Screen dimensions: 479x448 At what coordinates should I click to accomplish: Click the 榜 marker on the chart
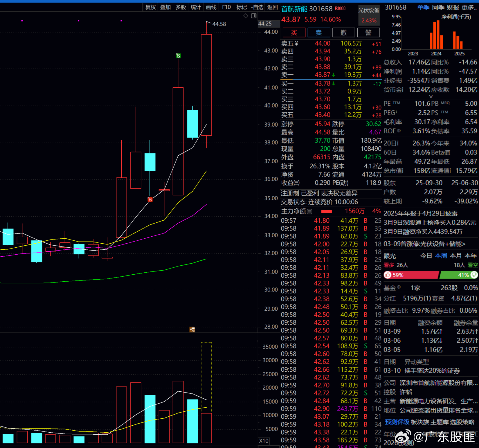coord(192,329)
